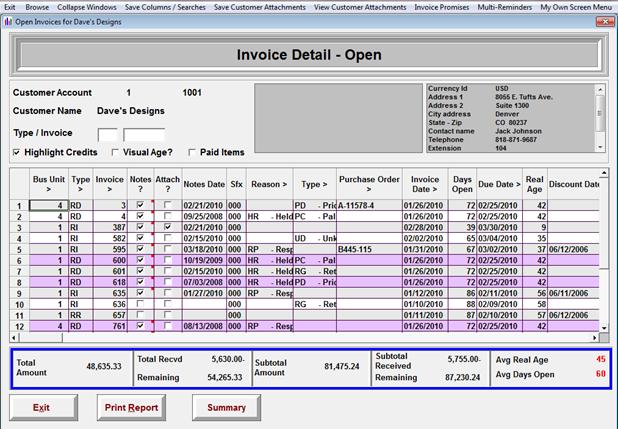The height and width of the screenshot is (429, 618).
Task: Click the grid horizontal scrollbar thumb
Action: 41,338
